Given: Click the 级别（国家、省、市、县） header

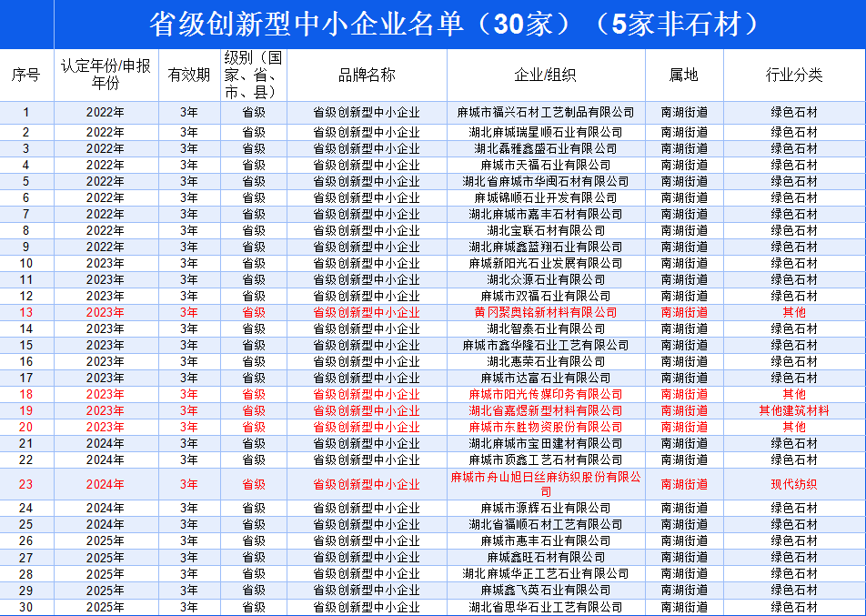Looking at the screenshot, I should point(254,76).
